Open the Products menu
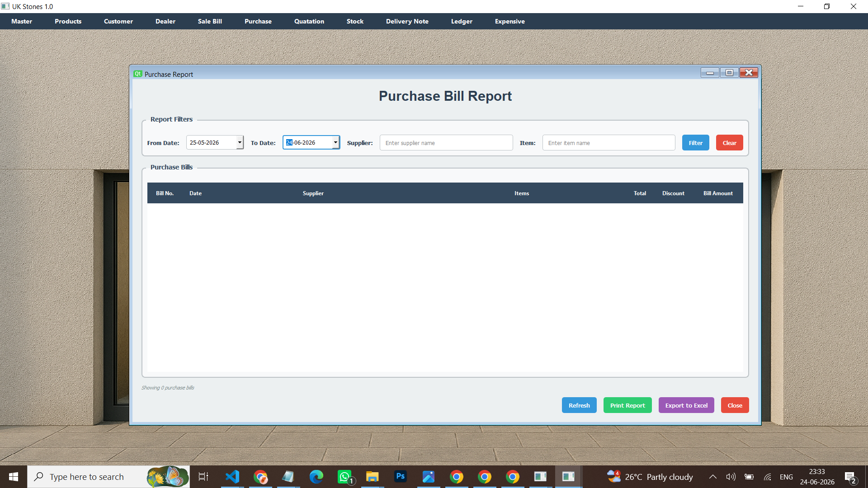This screenshot has height=488, width=868. pyautogui.click(x=68, y=21)
